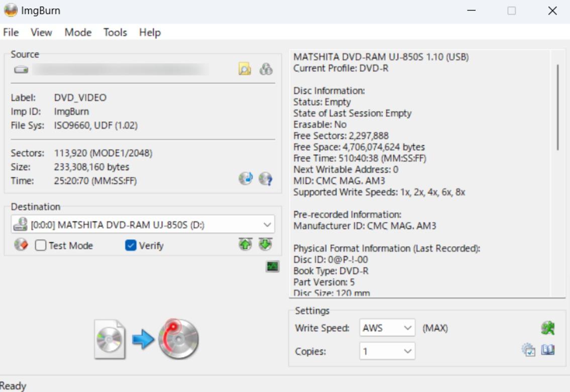Click the 'Disc Information:' heading
This screenshot has height=392, width=570.
[x=329, y=91]
